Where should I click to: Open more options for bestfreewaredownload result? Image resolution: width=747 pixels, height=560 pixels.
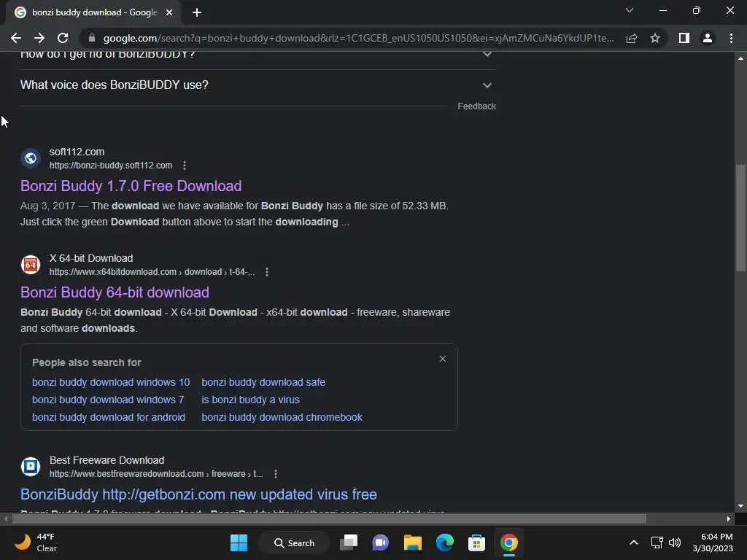pyautogui.click(x=275, y=474)
